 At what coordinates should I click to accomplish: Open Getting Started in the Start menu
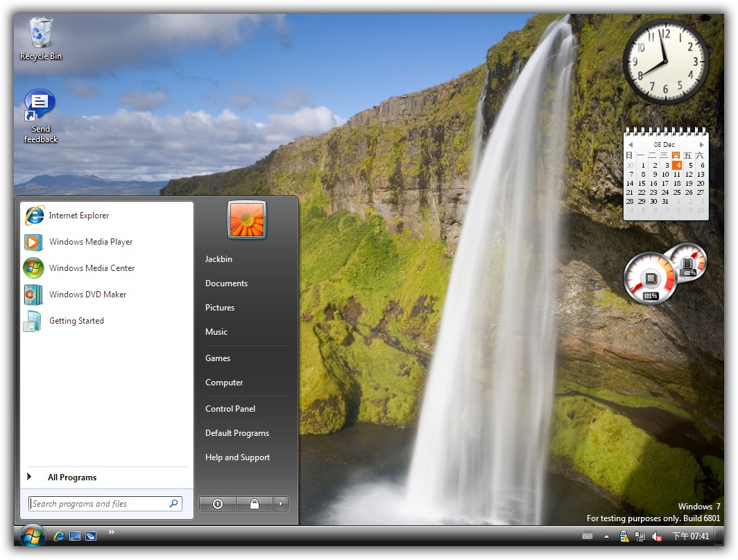(x=107, y=321)
